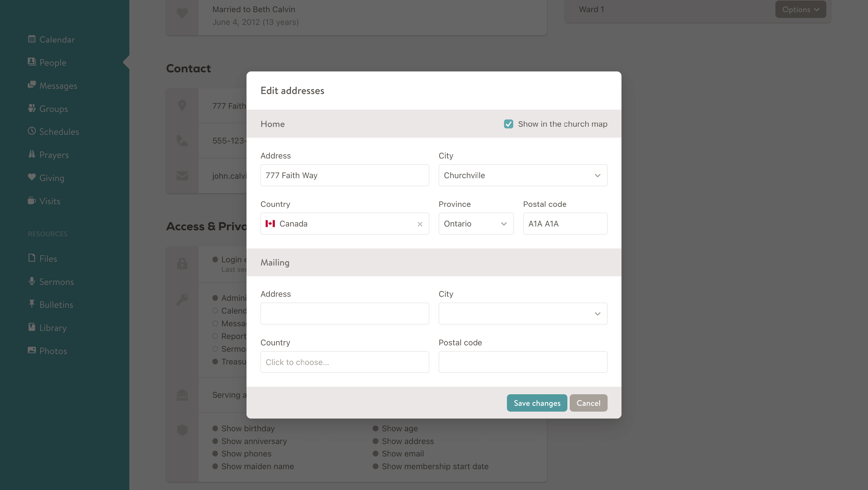Click the Schedules clock icon
The height and width of the screenshot is (490, 868).
click(x=32, y=131)
